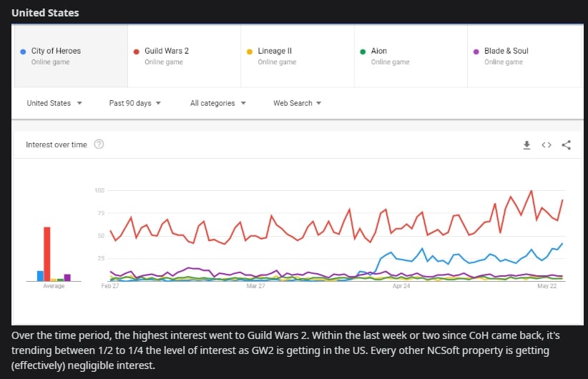Click the Mar 27 axis label
588x379 pixels.
point(256,286)
